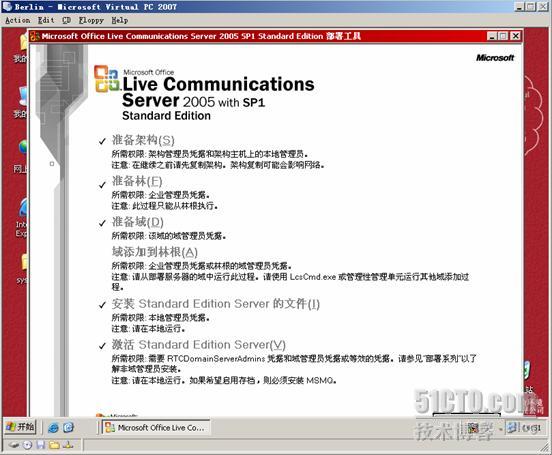
Task: Open the Edit menu in Virtual PC
Action: (46, 20)
